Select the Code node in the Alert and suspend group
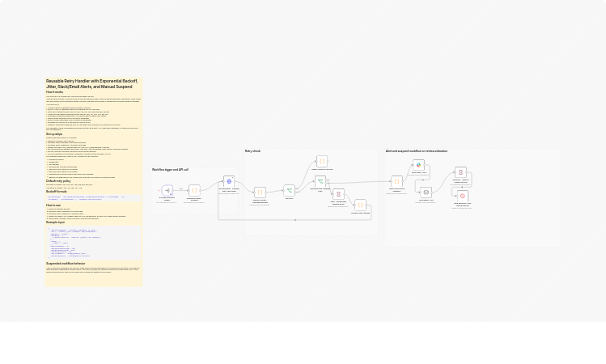606x364 pixels. coord(396,181)
